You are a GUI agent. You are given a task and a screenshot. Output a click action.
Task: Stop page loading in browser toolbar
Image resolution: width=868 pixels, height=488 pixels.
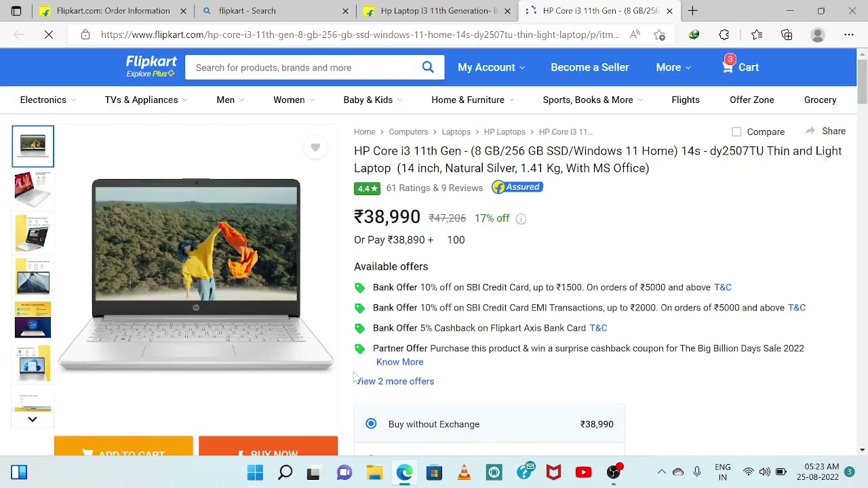(x=49, y=35)
